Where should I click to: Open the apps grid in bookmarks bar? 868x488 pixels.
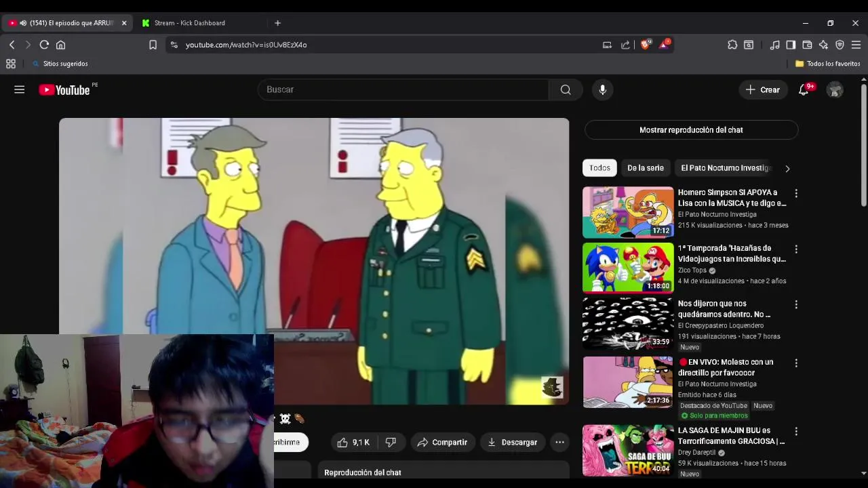click(11, 64)
